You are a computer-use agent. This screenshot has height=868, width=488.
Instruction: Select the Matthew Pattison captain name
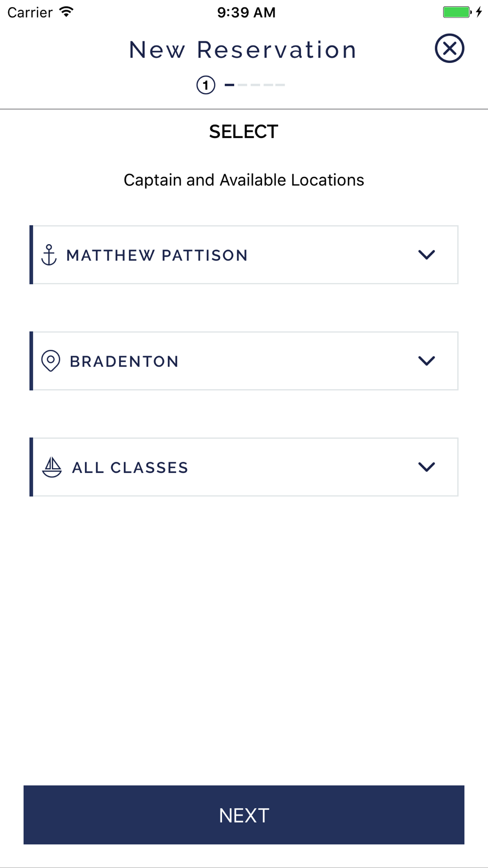(x=157, y=255)
